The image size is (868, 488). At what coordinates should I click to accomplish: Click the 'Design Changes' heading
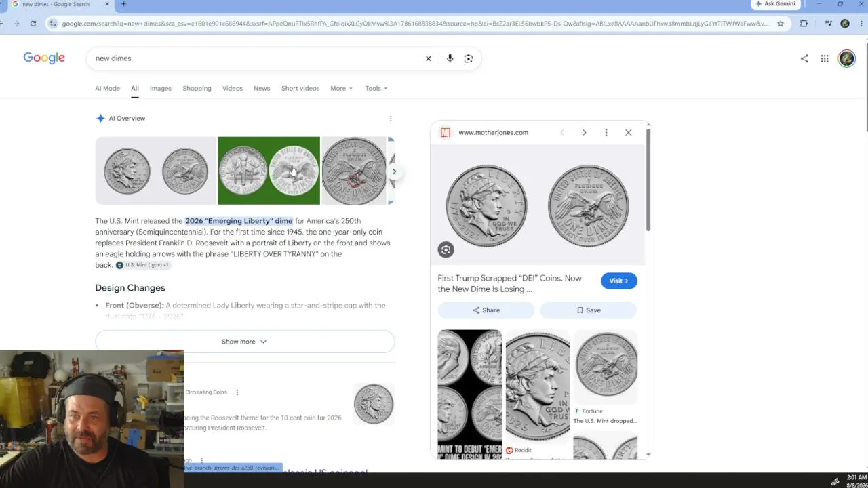click(x=130, y=288)
